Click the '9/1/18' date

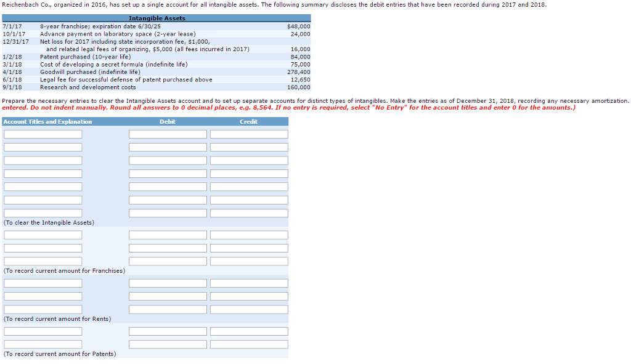pos(12,87)
